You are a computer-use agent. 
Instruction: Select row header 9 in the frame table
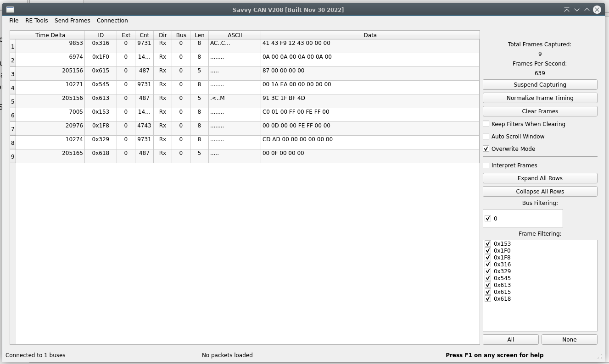click(x=13, y=156)
